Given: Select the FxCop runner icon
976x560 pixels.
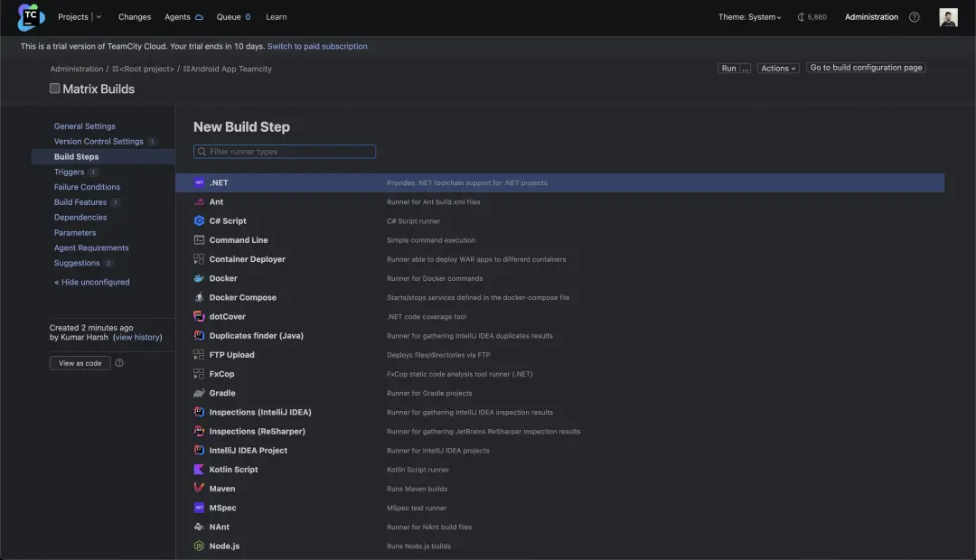Looking at the screenshot, I should tap(199, 374).
